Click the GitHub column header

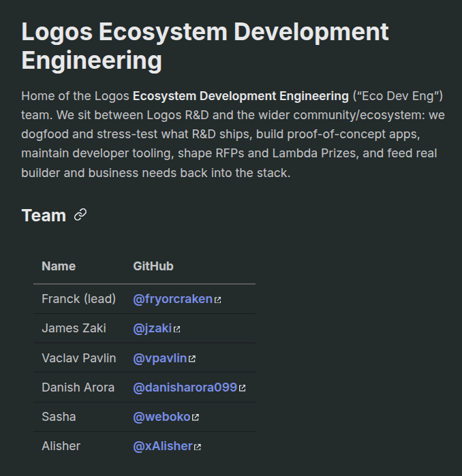point(153,266)
